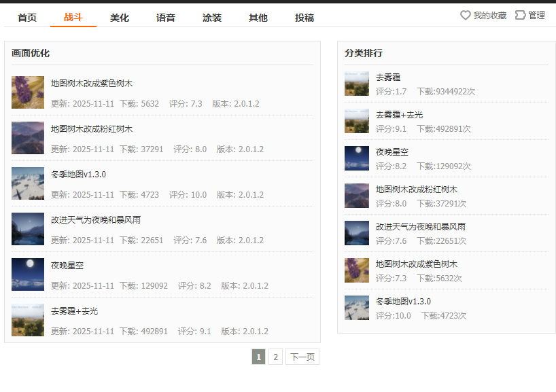Viewport: 556px width, 392px height.
Task: Switch to the 首页 tab
Action: point(27,18)
